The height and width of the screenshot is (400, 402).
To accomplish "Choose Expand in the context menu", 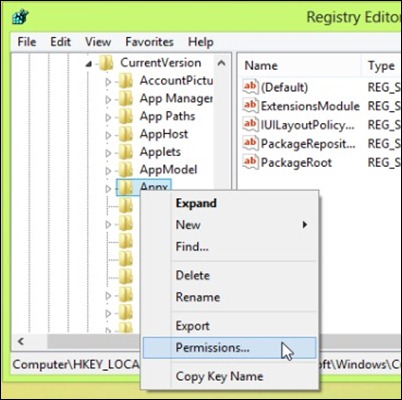I will click(x=230, y=203).
